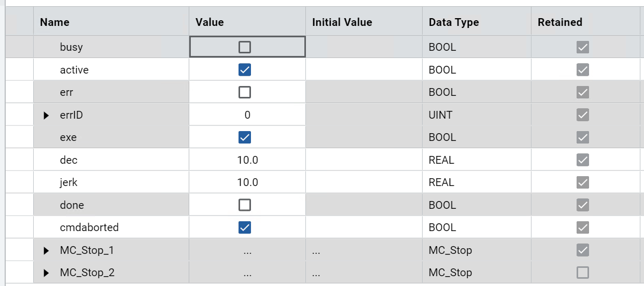
Task: Edit the jerk value field 10.0
Action: point(247,182)
